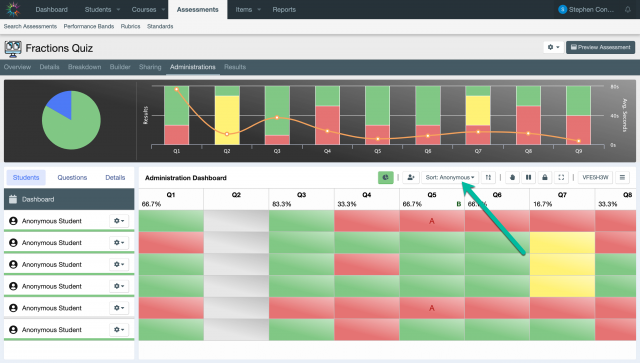Screen dimensions: 640x363
Task: Select the Students panel tab
Action: coord(26,178)
